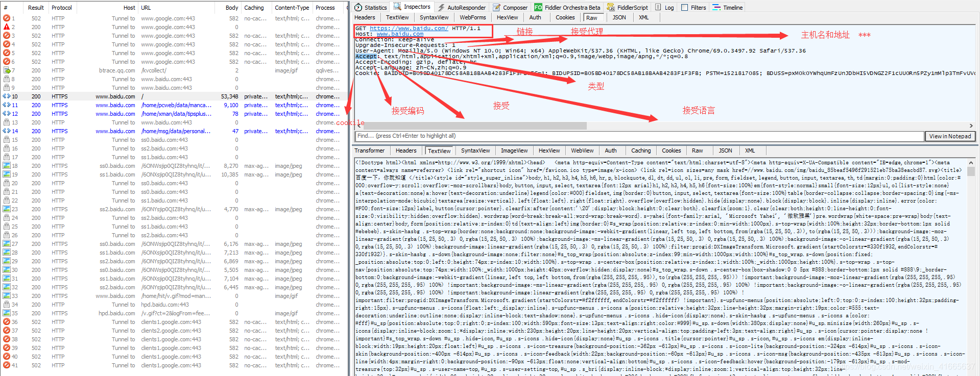Click blue arrows icon of session 10
980x376 pixels.
pyautogui.click(x=7, y=96)
